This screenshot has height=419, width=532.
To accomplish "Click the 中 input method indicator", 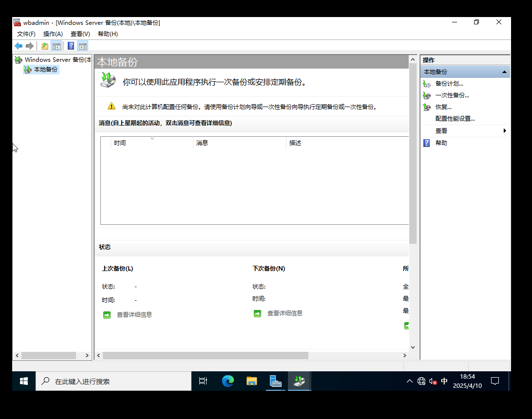I will 444,382.
